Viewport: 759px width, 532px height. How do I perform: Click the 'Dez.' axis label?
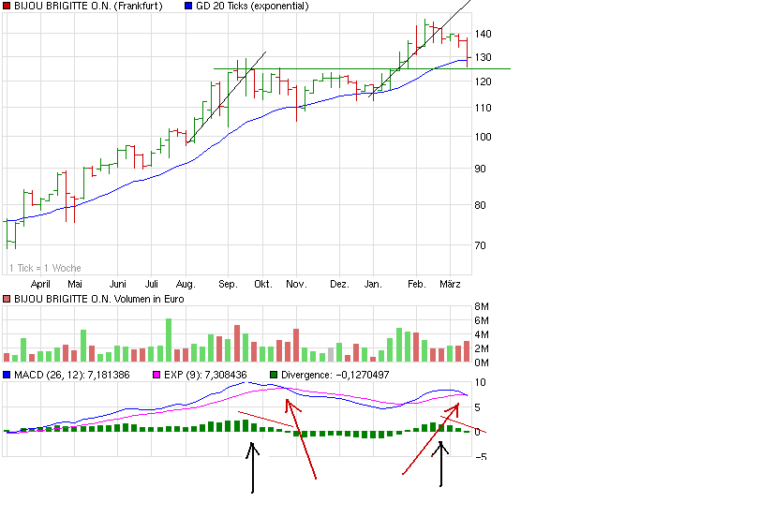[x=339, y=284]
